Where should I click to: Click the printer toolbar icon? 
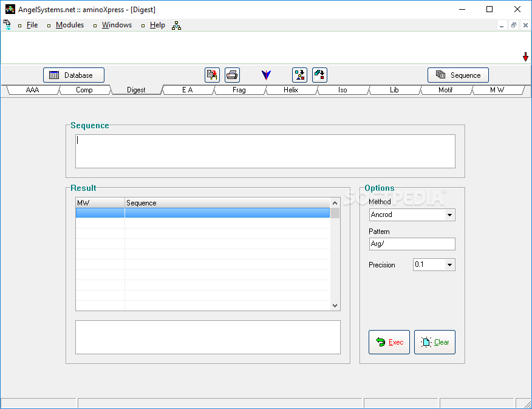pyautogui.click(x=232, y=75)
